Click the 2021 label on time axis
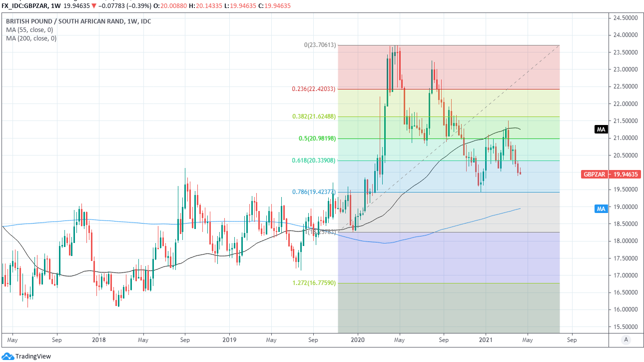This screenshot has width=644, height=362. [486, 340]
